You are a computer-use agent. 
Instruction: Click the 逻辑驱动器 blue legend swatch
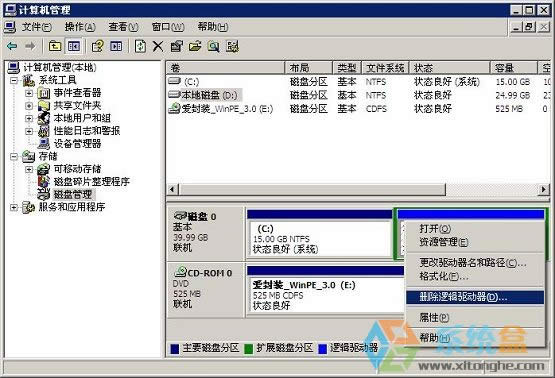pos(322,349)
